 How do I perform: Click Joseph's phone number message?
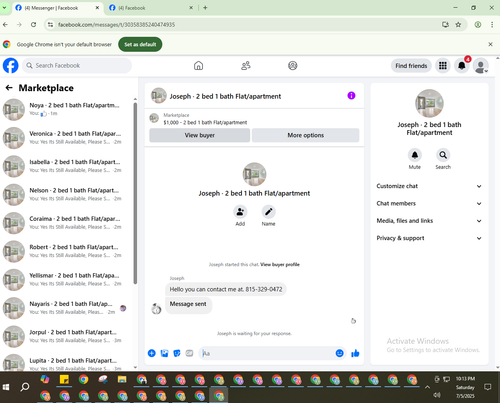226,289
